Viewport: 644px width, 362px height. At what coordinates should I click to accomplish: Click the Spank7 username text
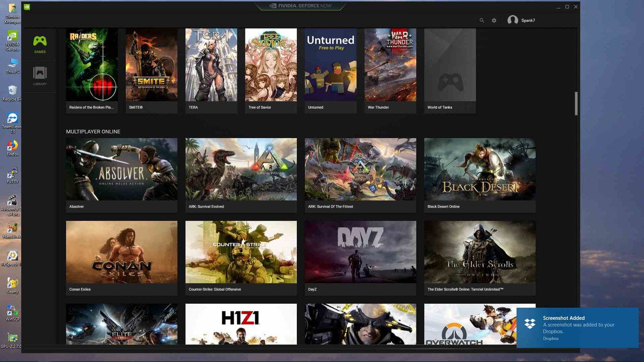point(528,21)
